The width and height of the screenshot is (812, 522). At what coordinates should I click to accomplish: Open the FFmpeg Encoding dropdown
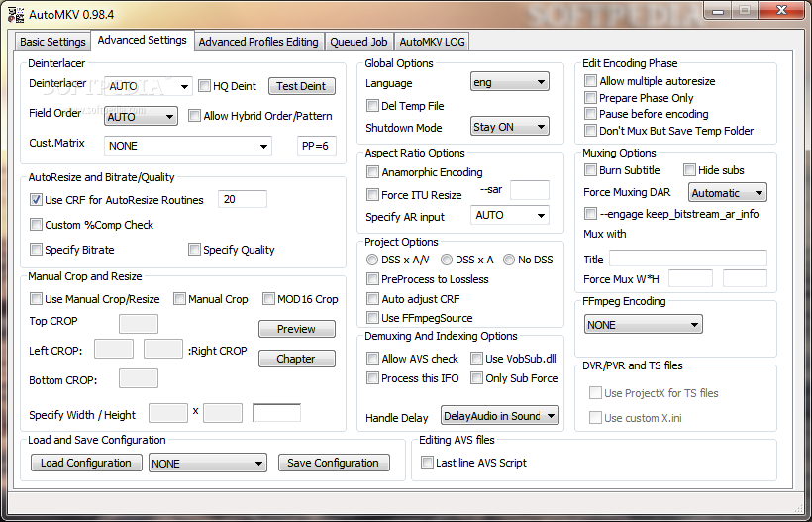644,325
